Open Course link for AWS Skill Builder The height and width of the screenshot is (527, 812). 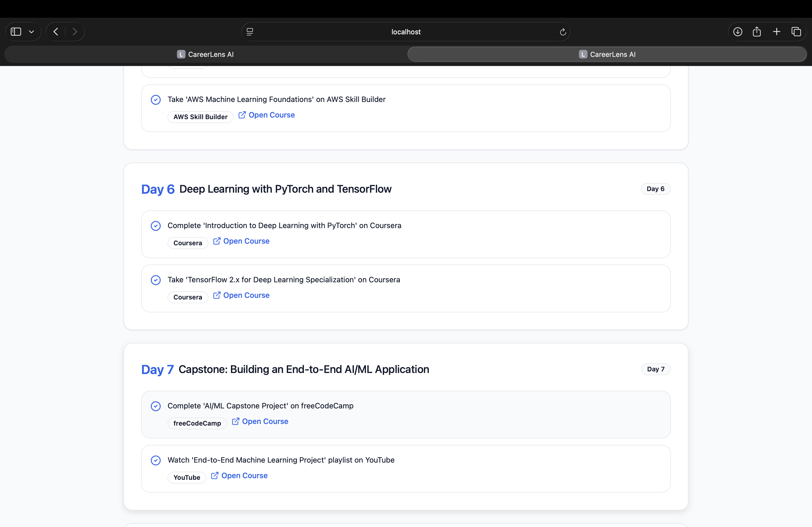[266, 115]
